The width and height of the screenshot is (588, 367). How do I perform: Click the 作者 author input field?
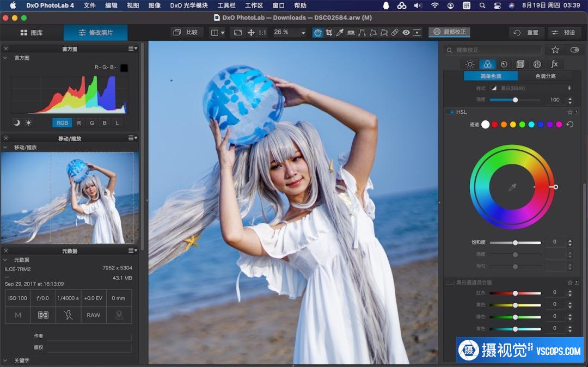click(x=89, y=336)
